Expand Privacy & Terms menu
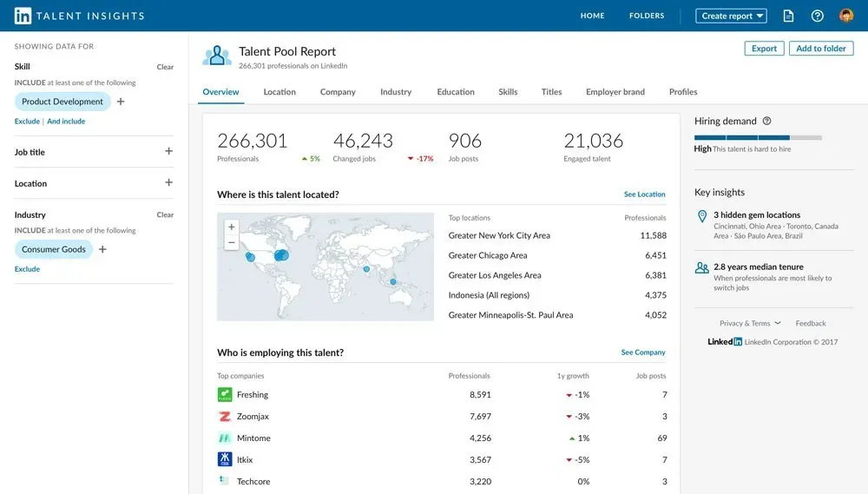868x494 pixels. point(750,323)
